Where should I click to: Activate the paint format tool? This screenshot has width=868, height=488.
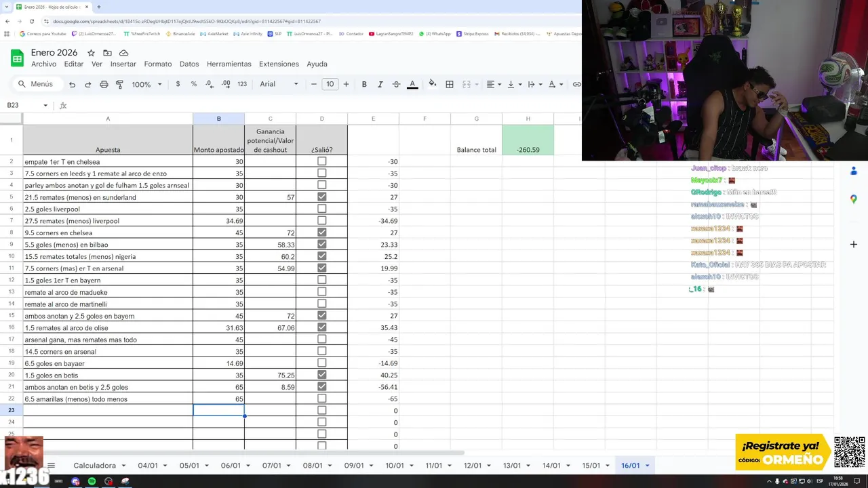point(119,84)
